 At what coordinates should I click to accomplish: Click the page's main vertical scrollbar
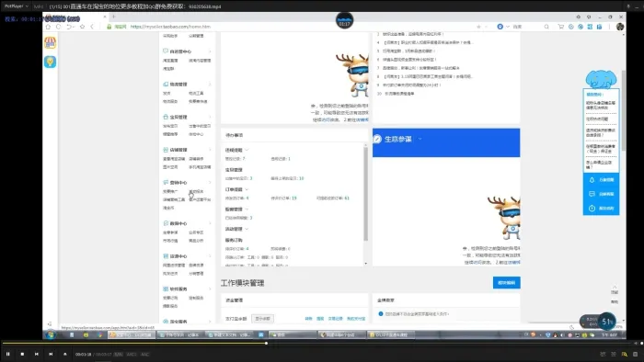tap(624, 110)
